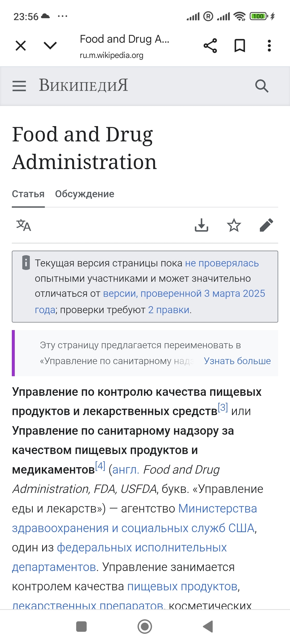
Task: Tap the Wikipedia search magnifier icon
Action: coord(262,86)
